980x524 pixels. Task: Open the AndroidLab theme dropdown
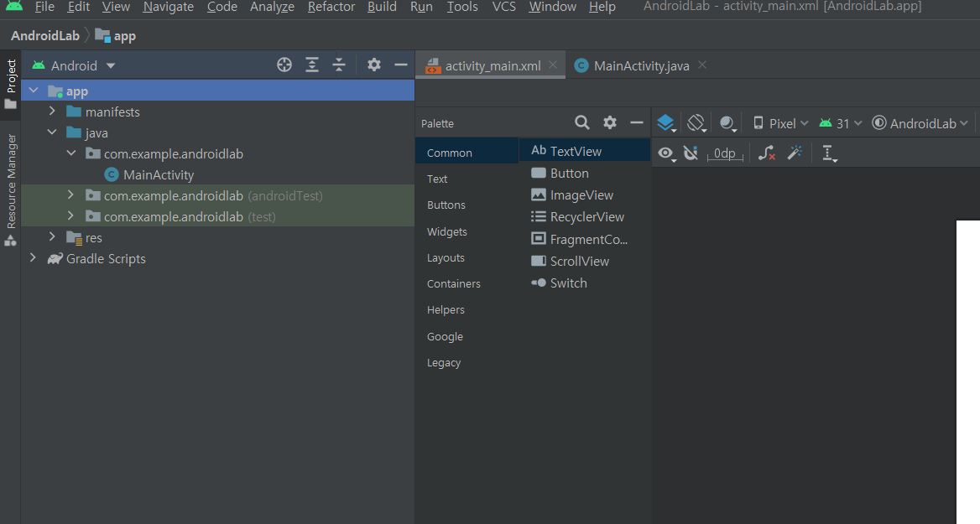(920, 123)
